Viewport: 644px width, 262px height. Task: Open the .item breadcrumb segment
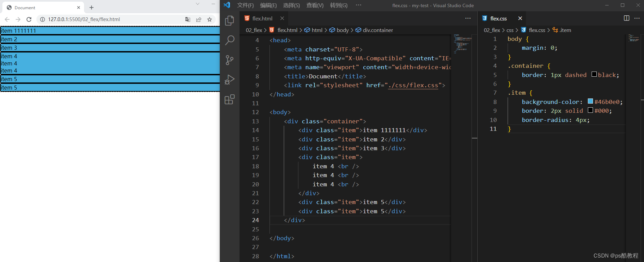click(x=565, y=30)
